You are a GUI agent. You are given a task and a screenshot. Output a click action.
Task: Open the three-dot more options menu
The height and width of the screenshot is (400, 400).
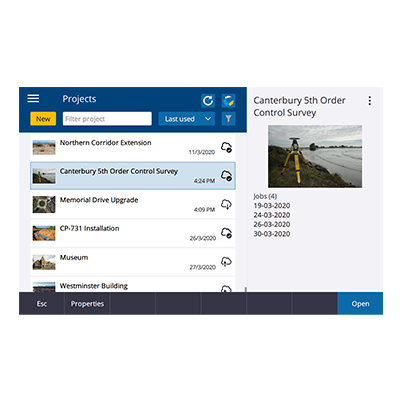tap(370, 101)
